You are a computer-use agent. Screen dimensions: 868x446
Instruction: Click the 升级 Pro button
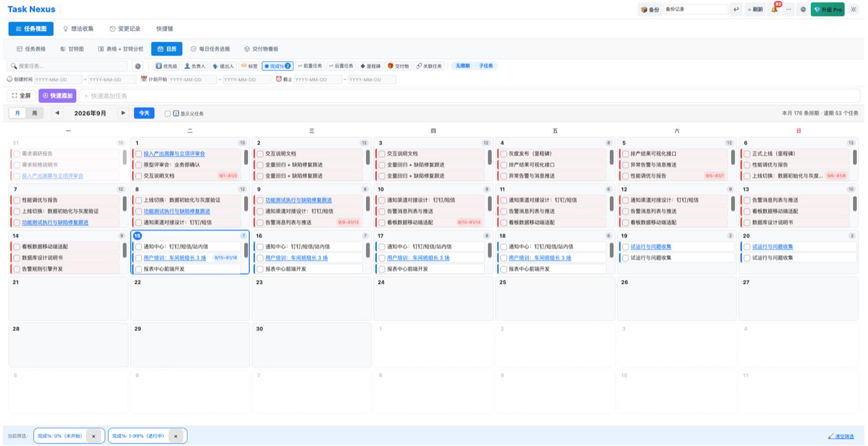click(828, 9)
